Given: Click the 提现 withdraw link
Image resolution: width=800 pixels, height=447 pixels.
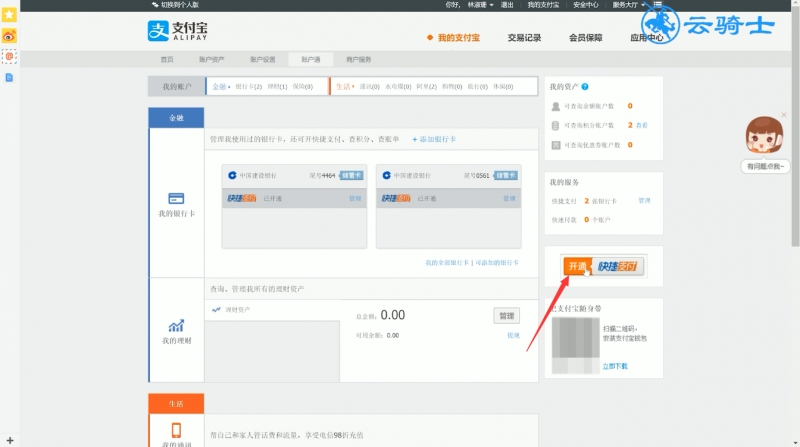Looking at the screenshot, I should coord(513,335).
